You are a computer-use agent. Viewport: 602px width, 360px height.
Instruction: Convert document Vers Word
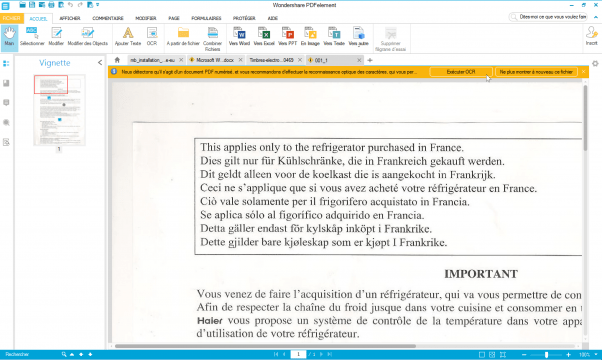239,37
